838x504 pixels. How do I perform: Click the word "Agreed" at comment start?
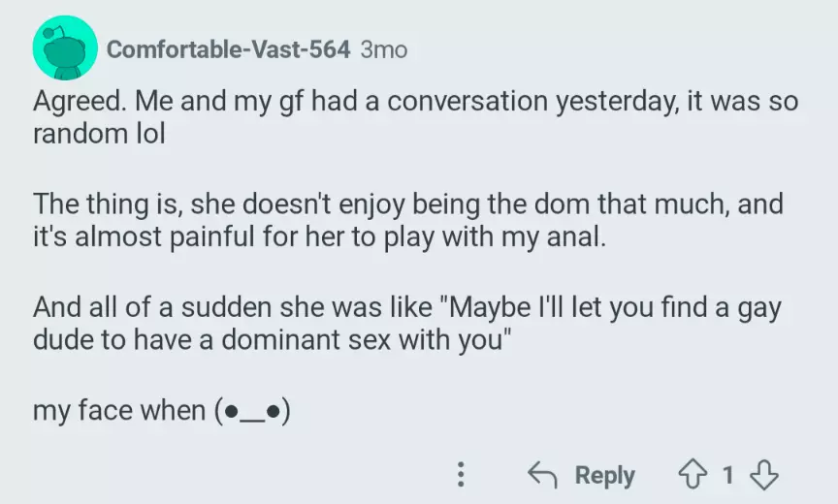pyautogui.click(x=72, y=102)
